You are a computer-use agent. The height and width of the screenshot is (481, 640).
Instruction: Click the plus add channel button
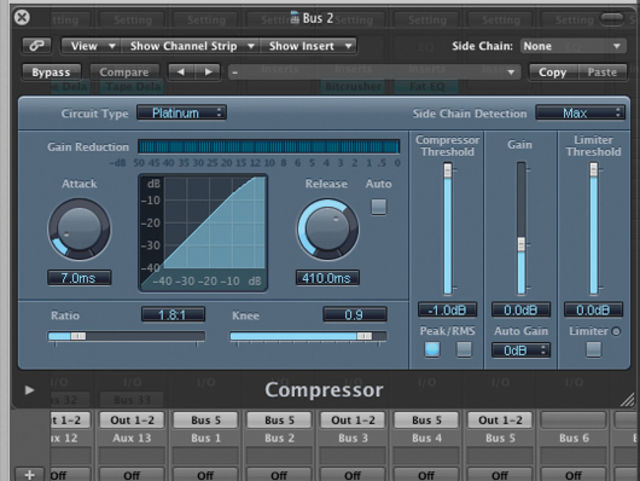click(x=29, y=474)
